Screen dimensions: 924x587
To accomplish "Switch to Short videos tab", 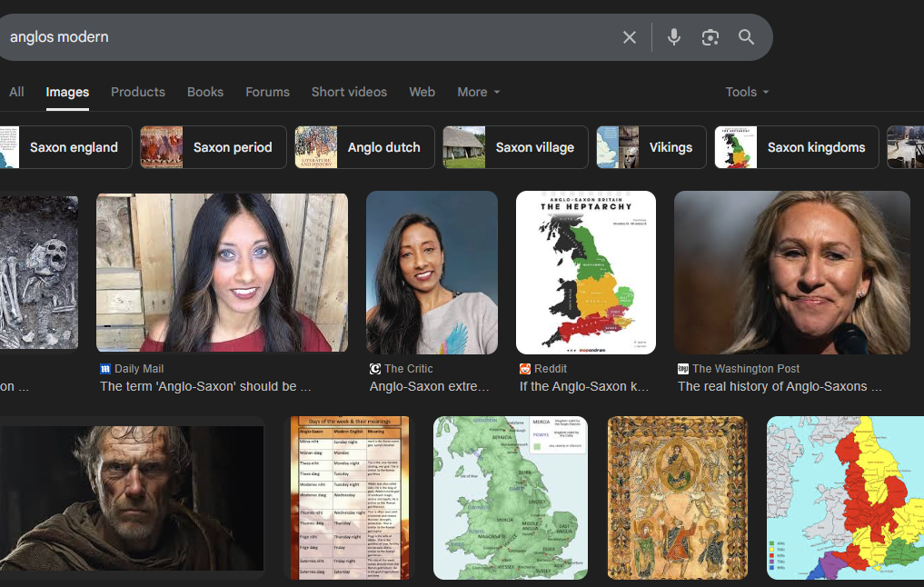I will click(x=349, y=92).
